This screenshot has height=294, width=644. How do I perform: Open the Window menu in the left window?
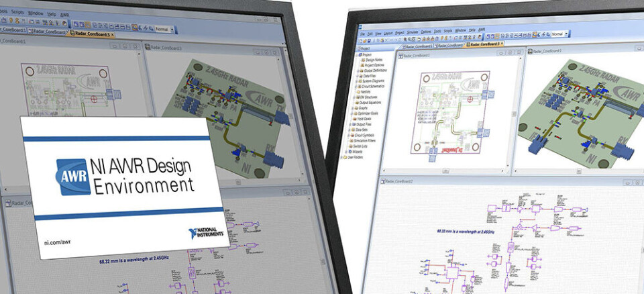click(36, 13)
